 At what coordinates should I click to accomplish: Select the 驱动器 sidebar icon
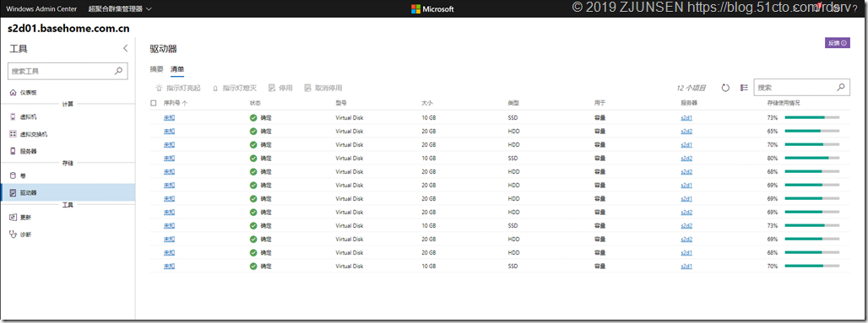point(14,192)
